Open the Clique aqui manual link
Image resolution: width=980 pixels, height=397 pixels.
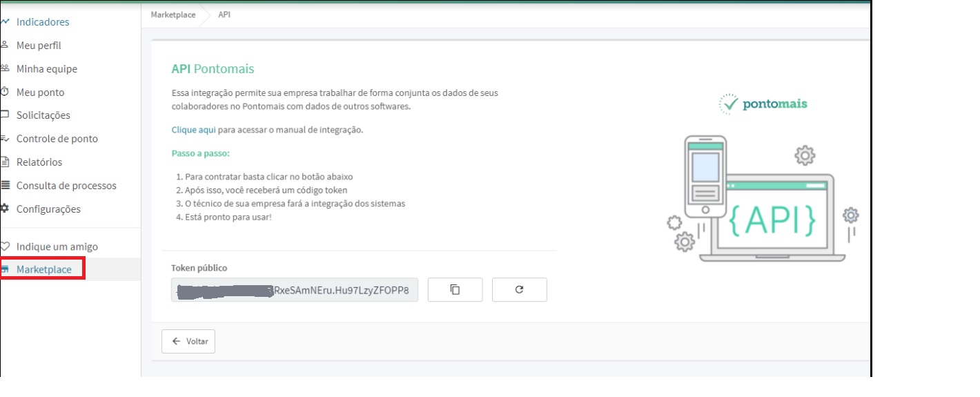(194, 130)
